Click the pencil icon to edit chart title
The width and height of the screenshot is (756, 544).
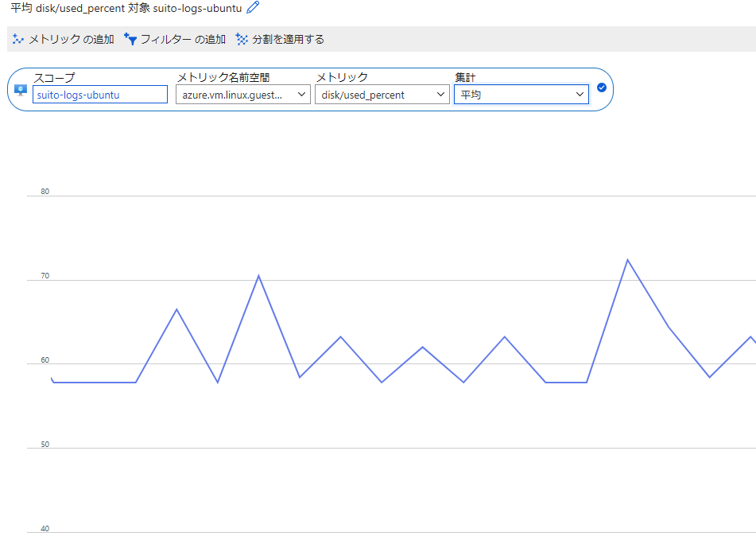point(253,8)
